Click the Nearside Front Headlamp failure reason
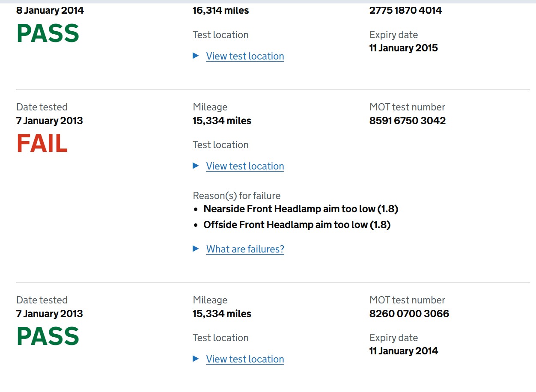536x392 pixels. (301, 209)
